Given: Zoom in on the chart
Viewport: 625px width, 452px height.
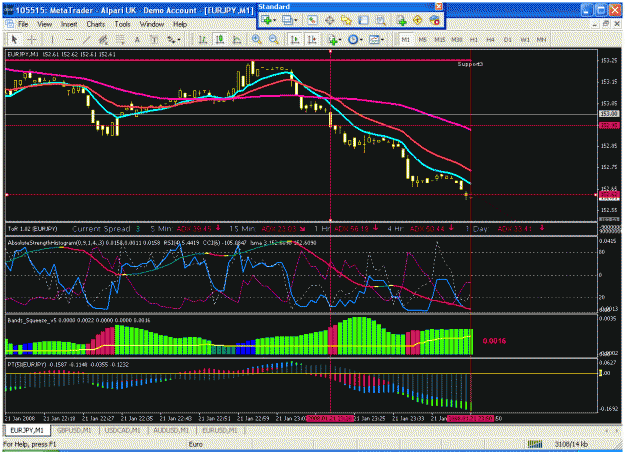Looking at the screenshot, I should pyautogui.click(x=256, y=39).
